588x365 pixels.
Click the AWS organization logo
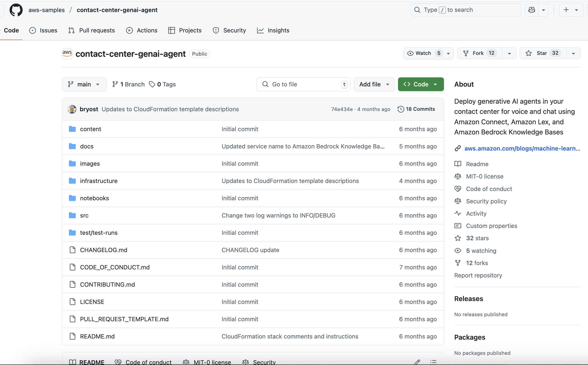tap(67, 53)
